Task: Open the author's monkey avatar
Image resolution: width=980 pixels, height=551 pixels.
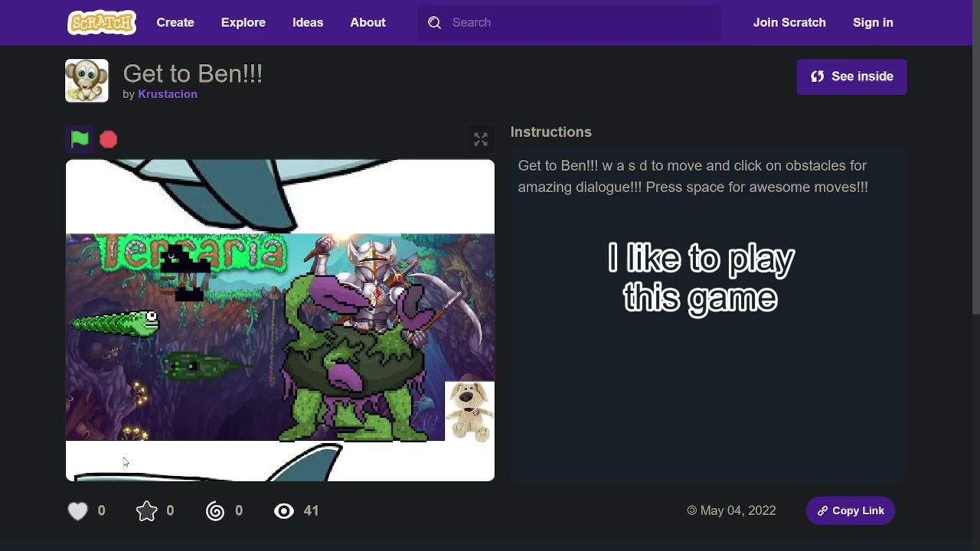Action: tap(87, 80)
